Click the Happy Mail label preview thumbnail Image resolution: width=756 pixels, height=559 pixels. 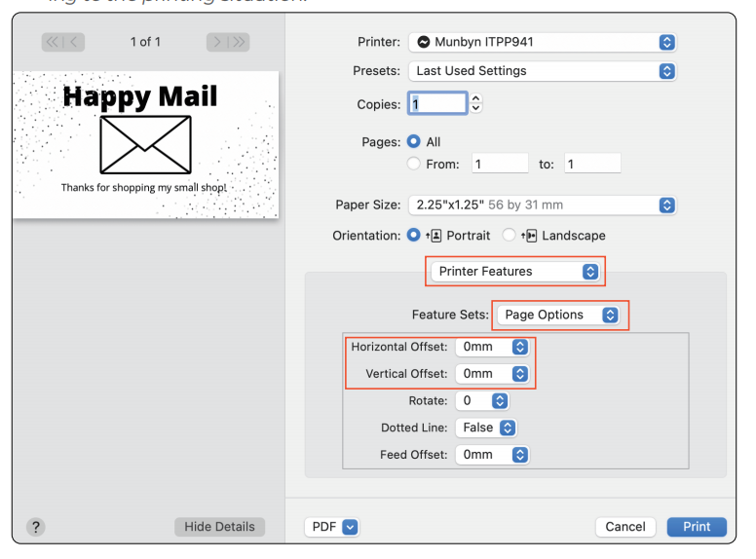[145, 144]
